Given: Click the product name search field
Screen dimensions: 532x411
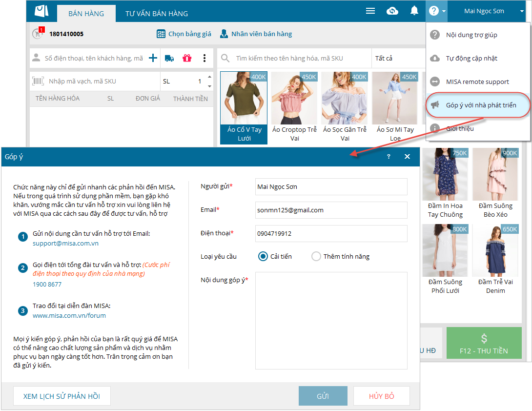Looking at the screenshot, I should [302, 58].
